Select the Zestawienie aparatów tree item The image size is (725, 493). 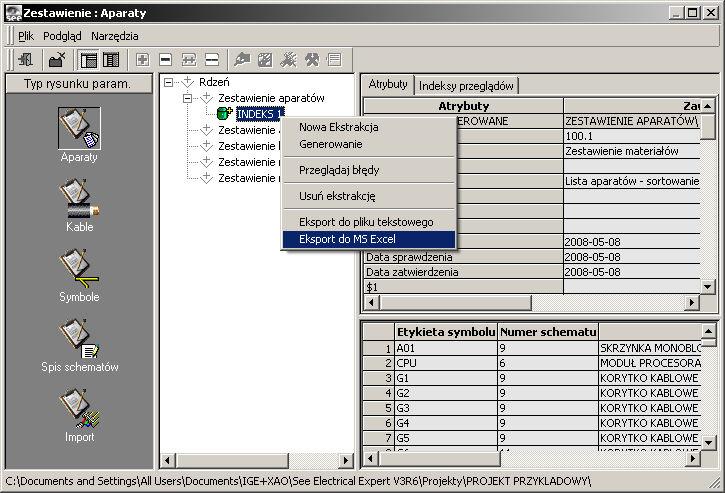tap(271, 98)
